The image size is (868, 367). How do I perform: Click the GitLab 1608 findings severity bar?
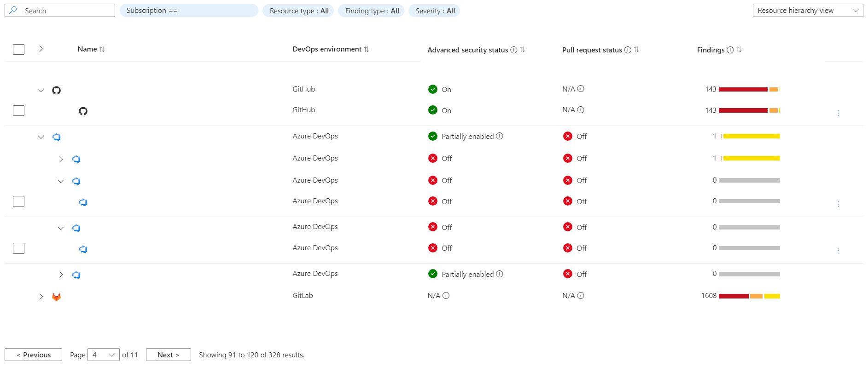(x=749, y=296)
